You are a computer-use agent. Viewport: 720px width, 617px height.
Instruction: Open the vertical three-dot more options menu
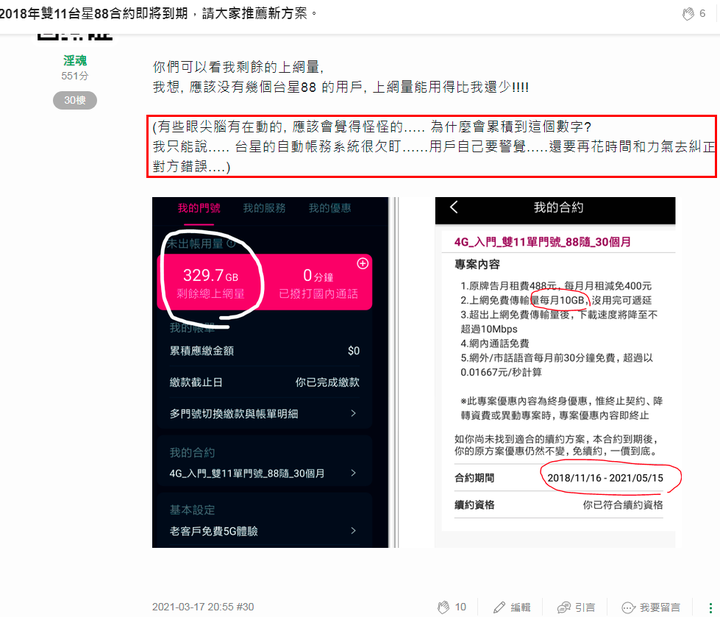click(x=711, y=607)
